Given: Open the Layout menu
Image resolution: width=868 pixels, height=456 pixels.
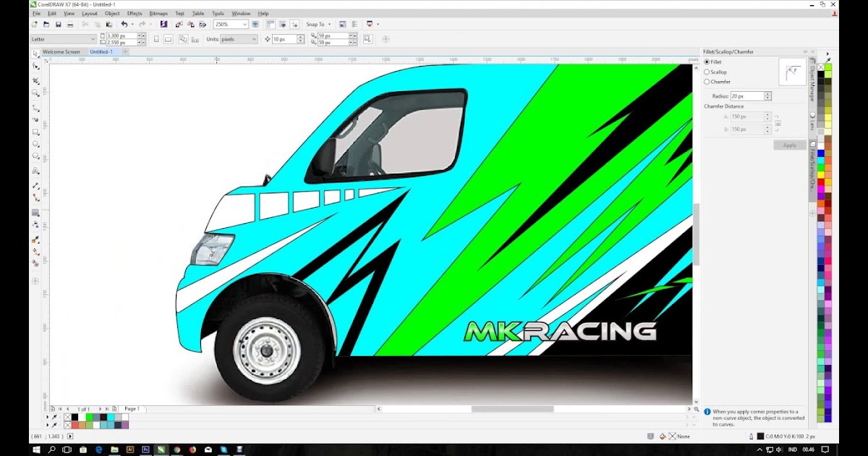Looking at the screenshot, I should pyautogui.click(x=90, y=13).
